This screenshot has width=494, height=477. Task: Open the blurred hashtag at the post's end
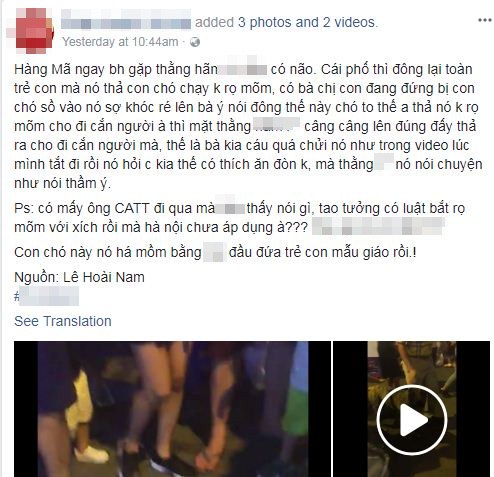[47, 296]
